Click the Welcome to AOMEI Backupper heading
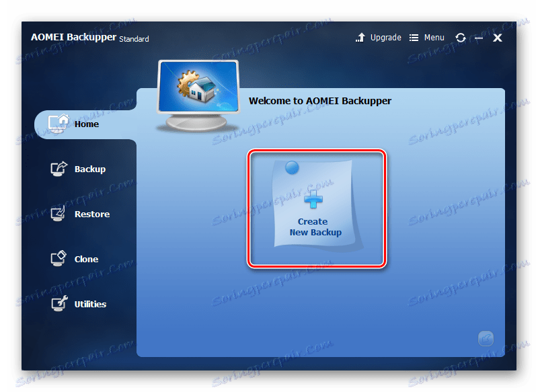Image resolution: width=538 pixels, height=392 pixels. pyautogui.click(x=320, y=101)
